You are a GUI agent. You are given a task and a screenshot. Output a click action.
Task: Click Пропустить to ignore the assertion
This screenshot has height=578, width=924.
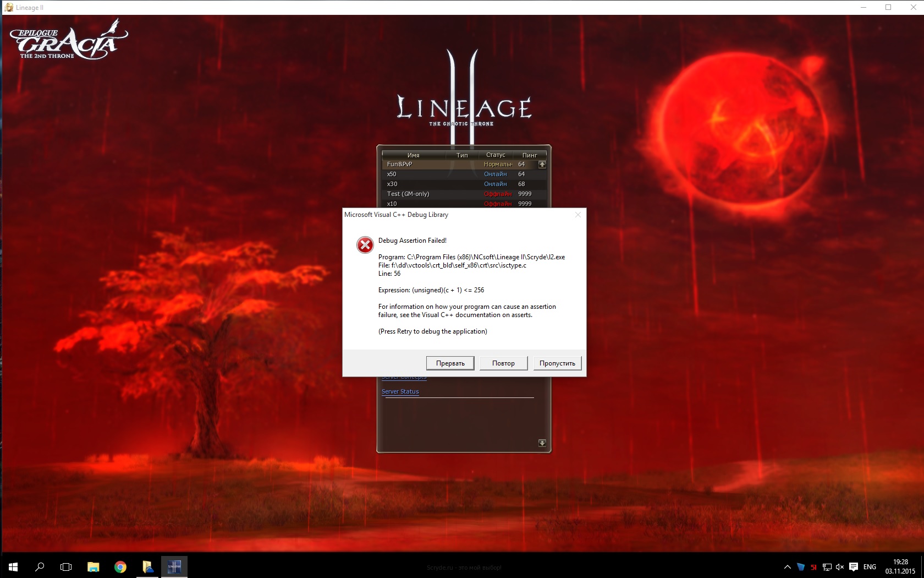point(557,363)
